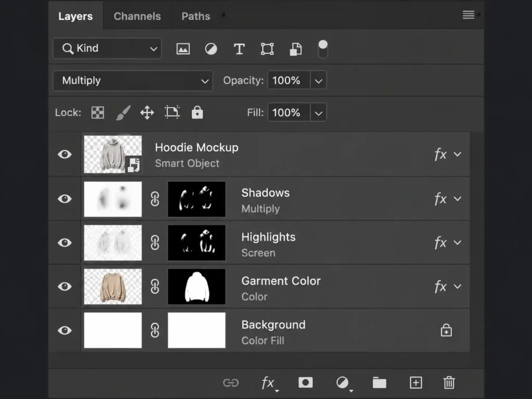This screenshot has height=399, width=532.
Task: Lock all attributes padlock icon
Action: pos(197,112)
